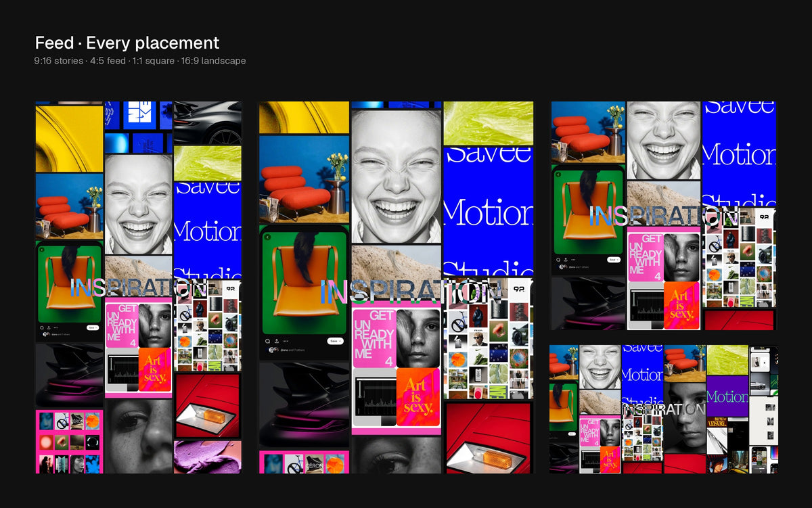This screenshot has width=812, height=508.
Task: Click the 92 logo in the 4:5 feed mosaic
Action: pos(518,287)
